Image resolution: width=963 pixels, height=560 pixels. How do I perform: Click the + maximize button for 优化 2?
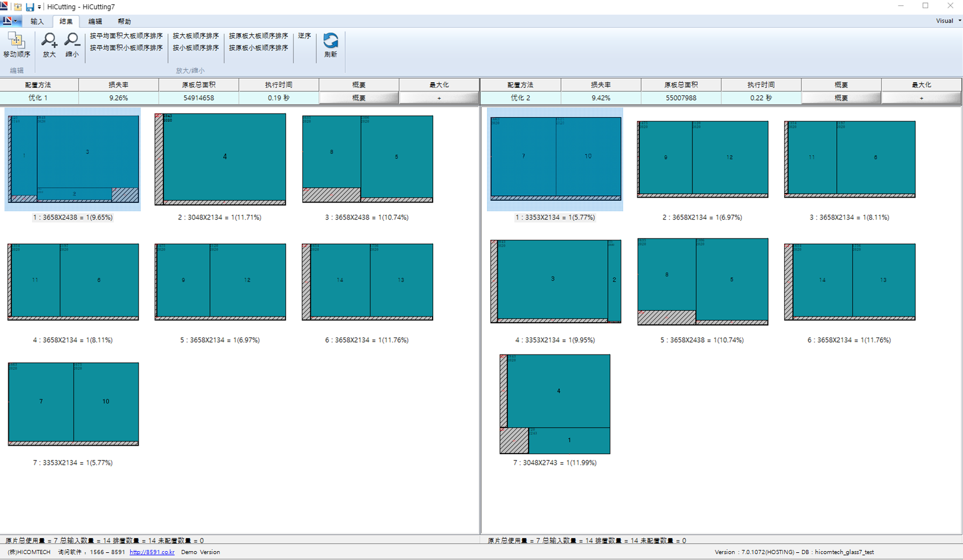pos(921,98)
